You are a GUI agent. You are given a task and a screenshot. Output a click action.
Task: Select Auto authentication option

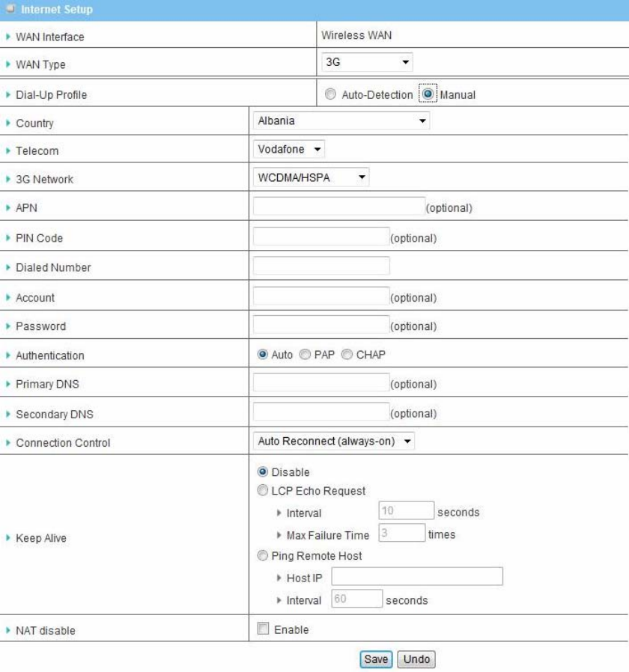[262, 355]
